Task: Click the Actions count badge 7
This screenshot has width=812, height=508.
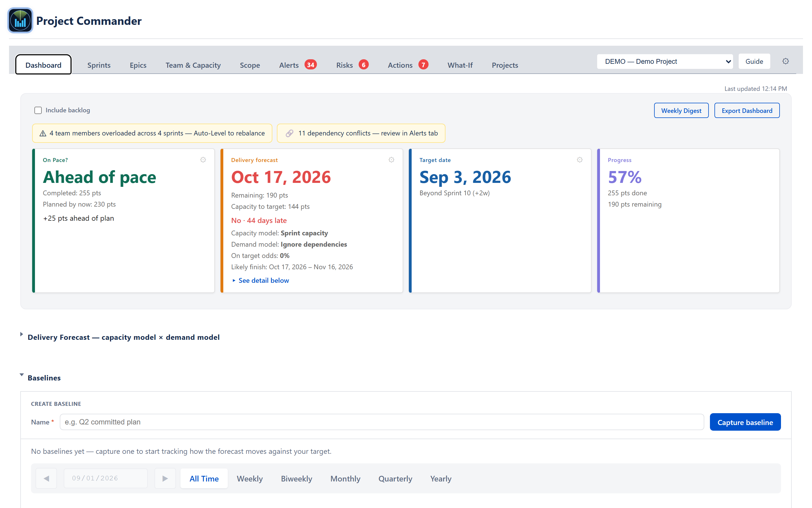Action: click(423, 65)
